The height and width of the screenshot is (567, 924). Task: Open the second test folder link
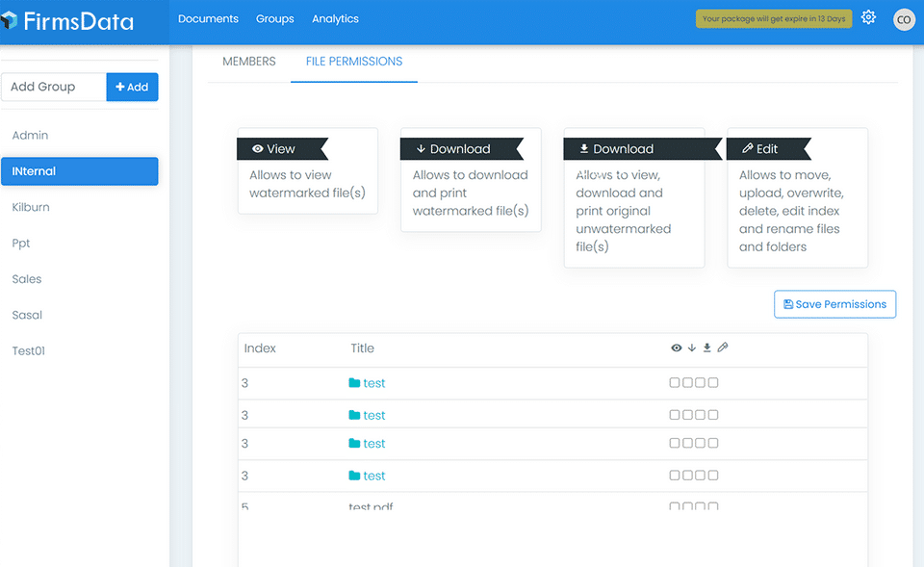(x=374, y=416)
